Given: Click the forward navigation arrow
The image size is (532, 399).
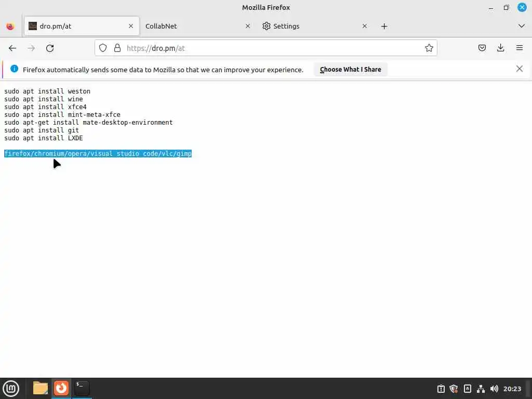Looking at the screenshot, I should point(31,48).
